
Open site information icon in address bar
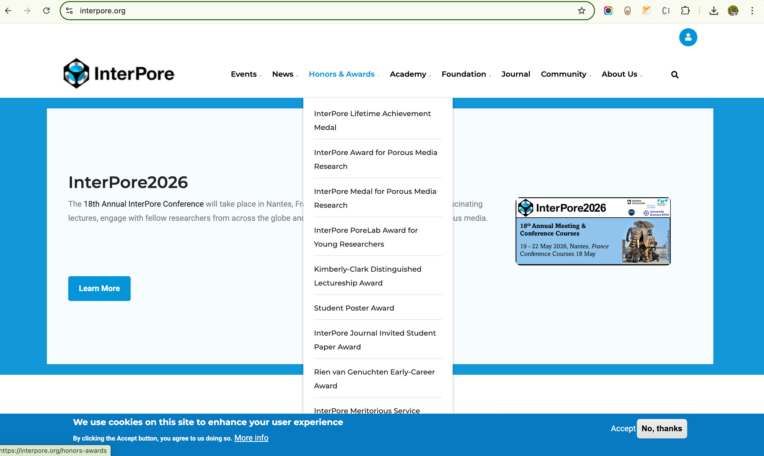point(70,11)
